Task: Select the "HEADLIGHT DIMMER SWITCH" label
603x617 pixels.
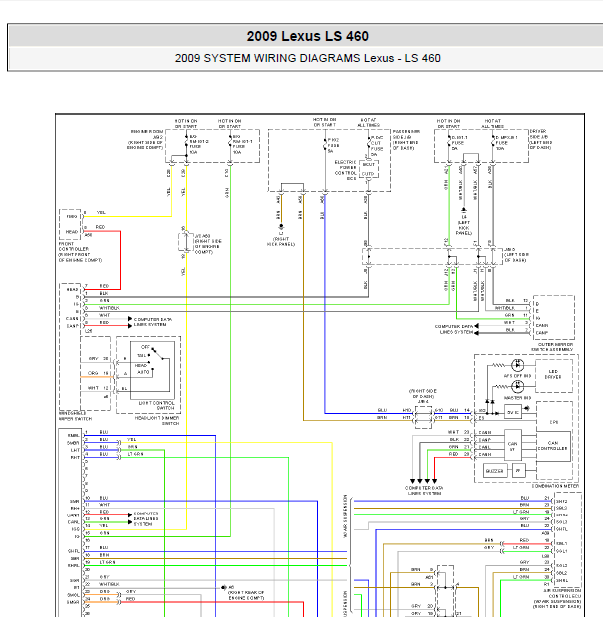Action: pos(157,421)
